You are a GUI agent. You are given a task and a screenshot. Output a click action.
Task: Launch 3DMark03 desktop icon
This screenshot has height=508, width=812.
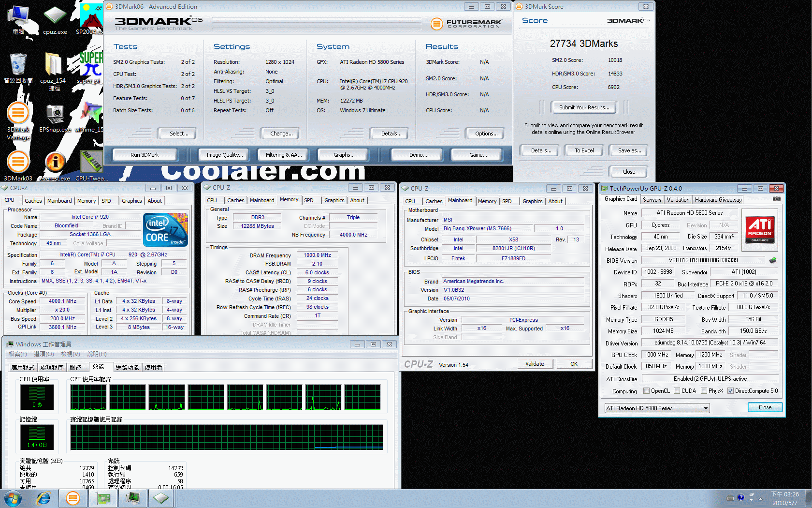[x=18, y=165]
